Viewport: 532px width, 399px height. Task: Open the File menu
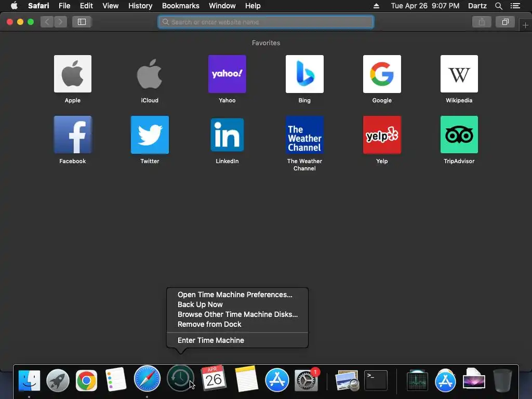(x=64, y=6)
